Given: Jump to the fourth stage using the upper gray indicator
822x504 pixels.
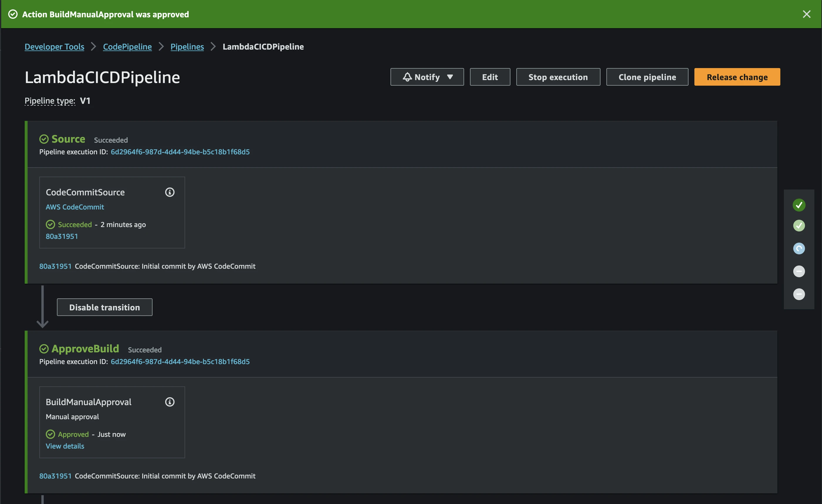Looking at the screenshot, I should pos(799,272).
